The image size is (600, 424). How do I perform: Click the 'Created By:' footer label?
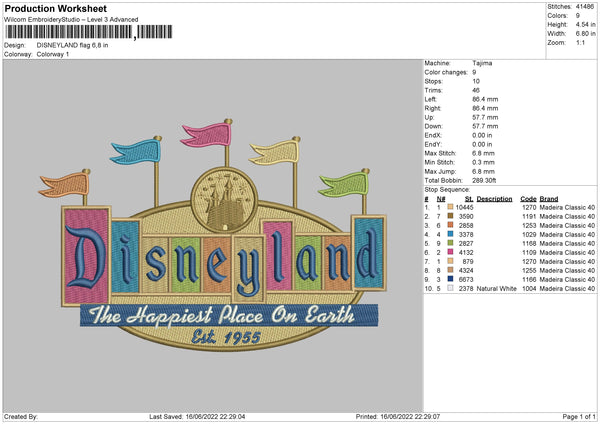pyautogui.click(x=21, y=416)
